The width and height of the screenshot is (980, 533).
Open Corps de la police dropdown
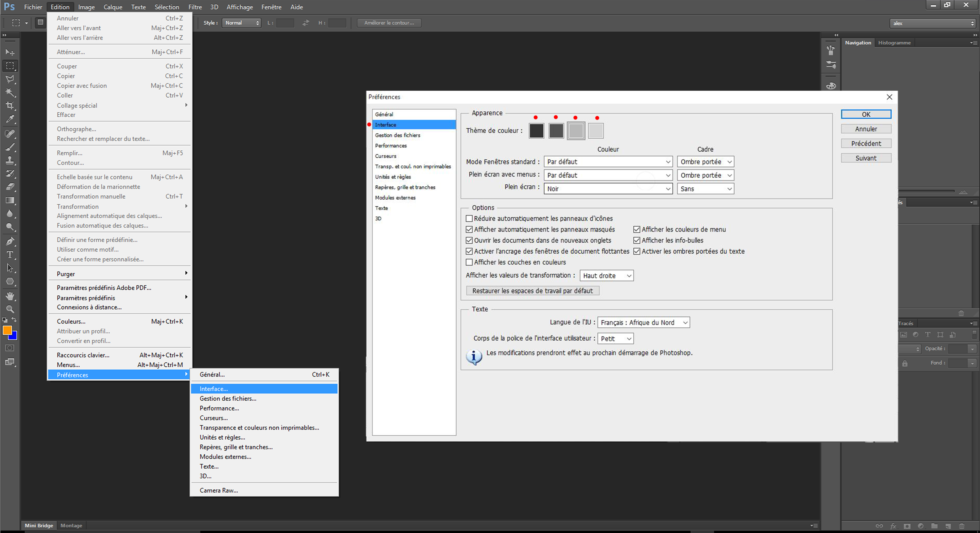click(615, 338)
